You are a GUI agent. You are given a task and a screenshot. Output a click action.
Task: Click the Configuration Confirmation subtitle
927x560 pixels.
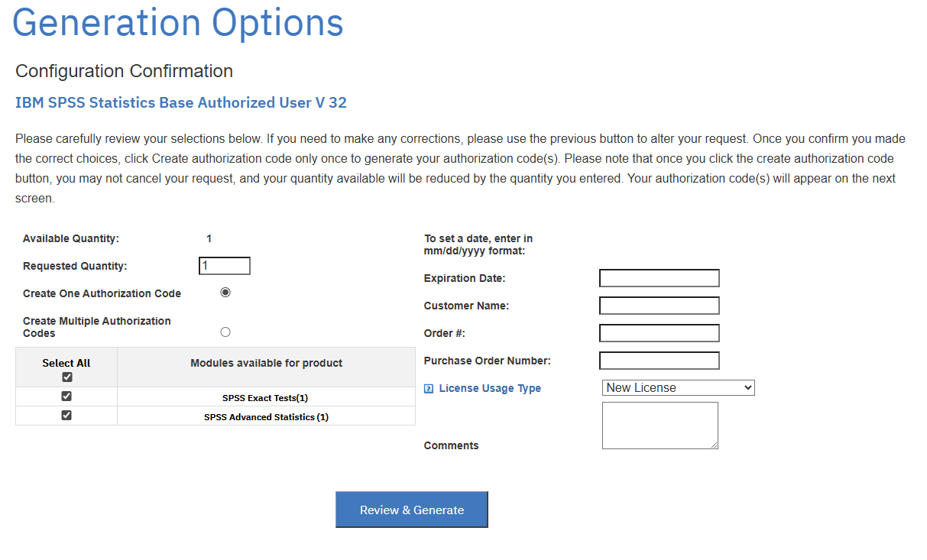(124, 71)
